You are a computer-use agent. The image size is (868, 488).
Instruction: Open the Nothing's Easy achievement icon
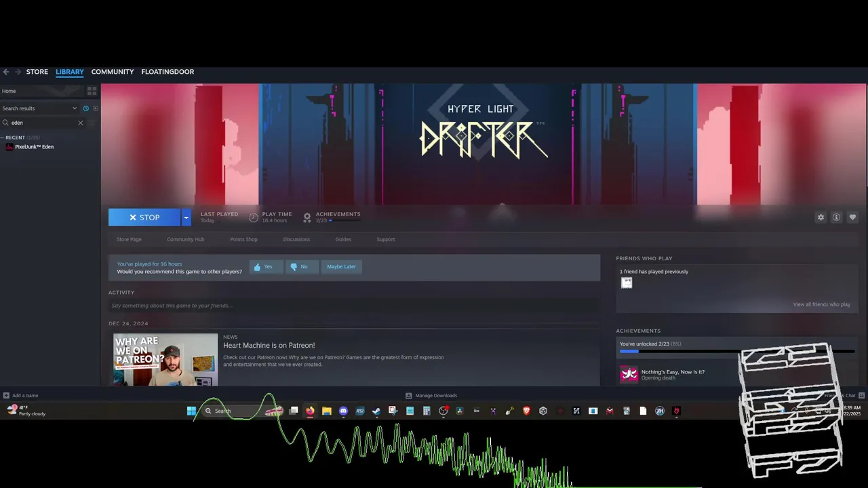pyautogui.click(x=629, y=374)
